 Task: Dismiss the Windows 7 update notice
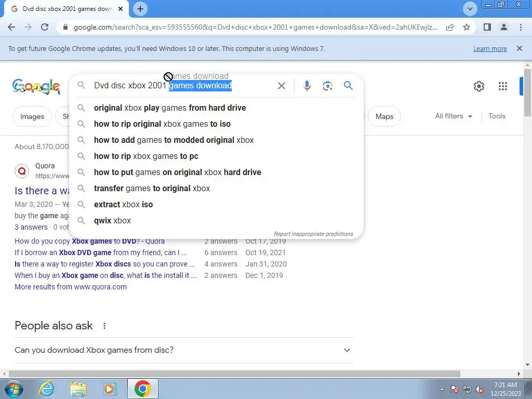pyautogui.click(x=519, y=48)
